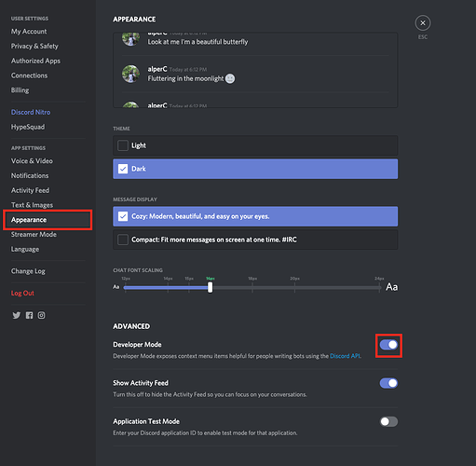This screenshot has height=466, width=476.
Task: Check the Light theme checkbox
Action: click(123, 145)
